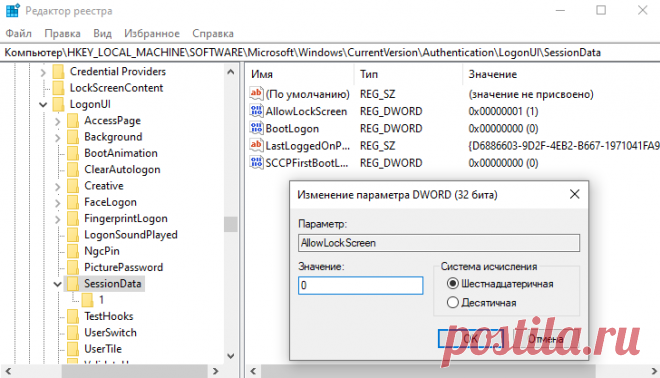
Task: Click the Значение column header
Action: (561, 74)
